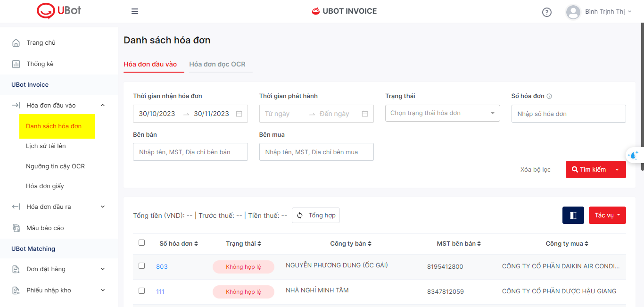Click tax code 8347812059
This screenshot has width=644, height=307.
point(446,292)
